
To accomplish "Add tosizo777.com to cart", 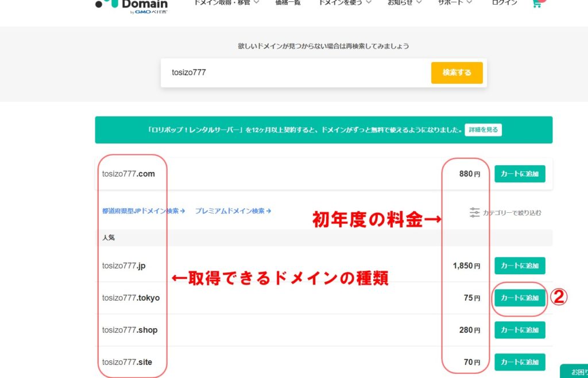I will coord(520,174).
